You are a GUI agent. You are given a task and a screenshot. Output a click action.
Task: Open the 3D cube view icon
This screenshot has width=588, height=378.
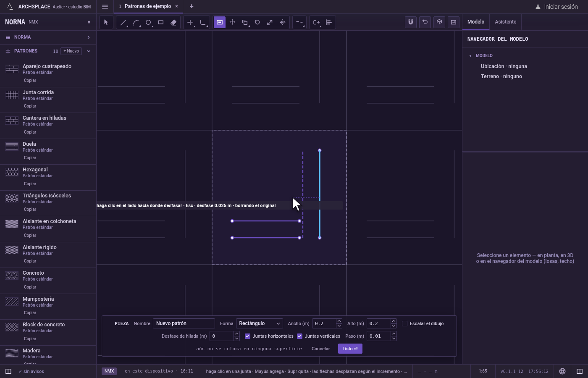click(x=439, y=22)
